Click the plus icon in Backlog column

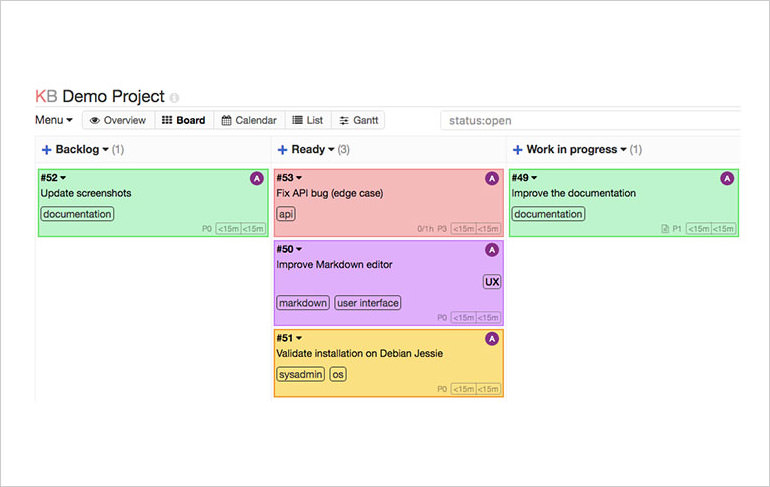tap(46, 150)
